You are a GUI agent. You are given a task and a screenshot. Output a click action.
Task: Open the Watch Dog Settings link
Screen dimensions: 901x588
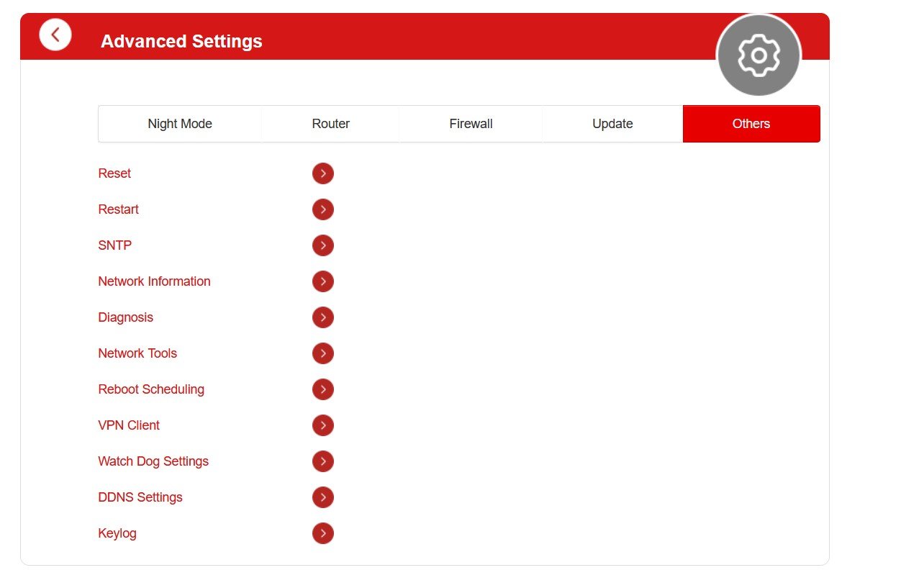153,461
